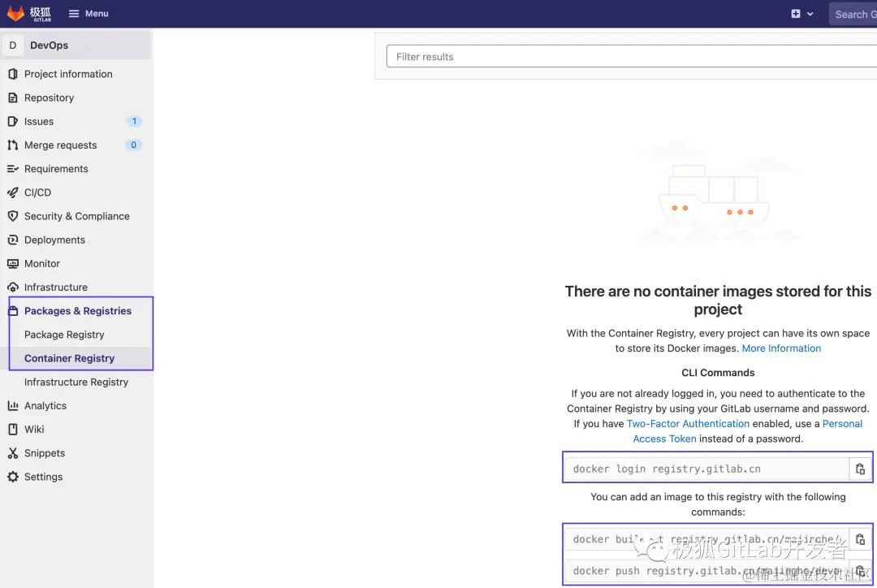Screen dimensions: 877x588
Task: Select Infrastructure Registry submenu item
Action: [76, 382]
